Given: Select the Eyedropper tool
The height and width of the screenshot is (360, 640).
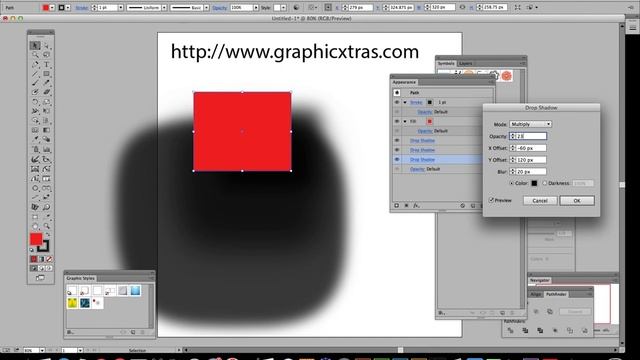Looking at the screenshot, I should pos(35,140).
